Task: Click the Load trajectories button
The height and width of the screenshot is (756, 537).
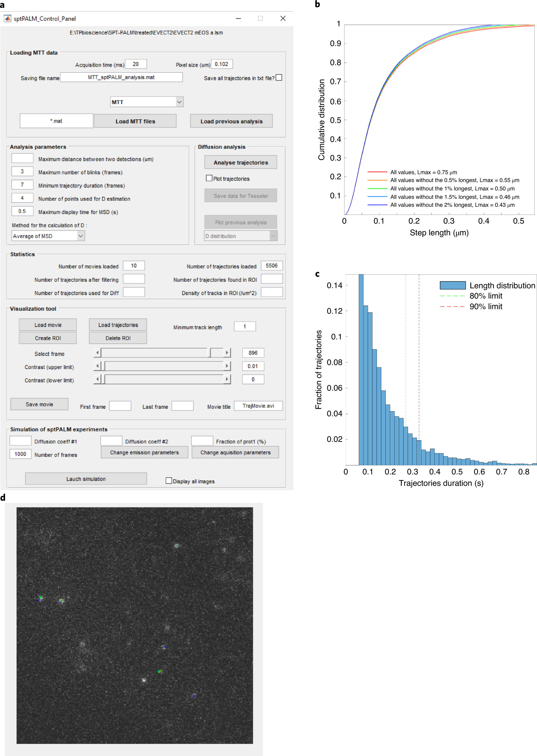Action: point(118,325)
